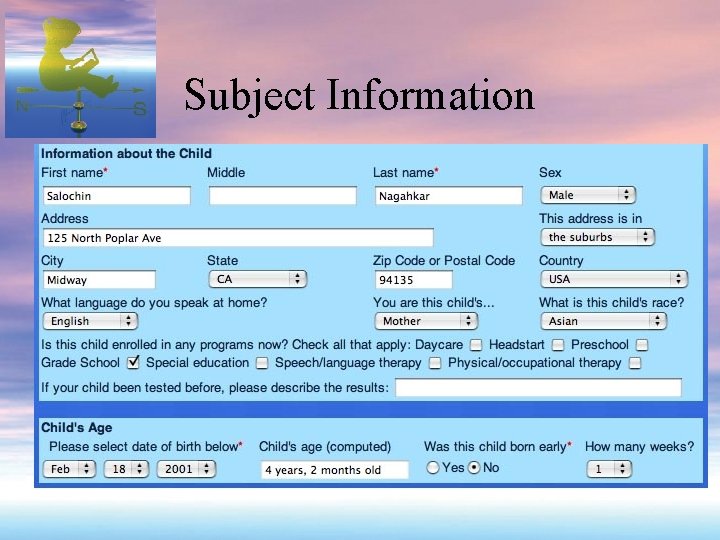
Task: Select Yes for born early
Action: 433,468
